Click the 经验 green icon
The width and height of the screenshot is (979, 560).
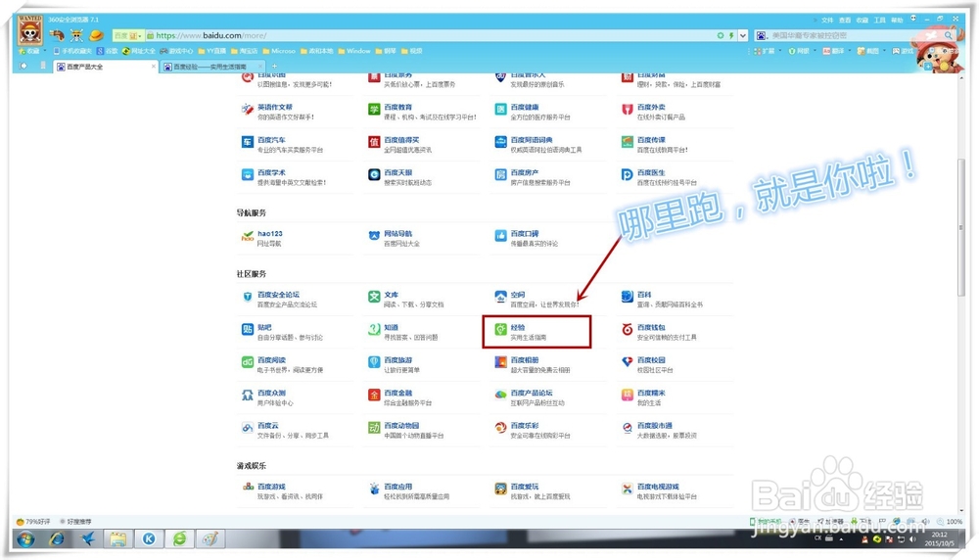(500, 330)
